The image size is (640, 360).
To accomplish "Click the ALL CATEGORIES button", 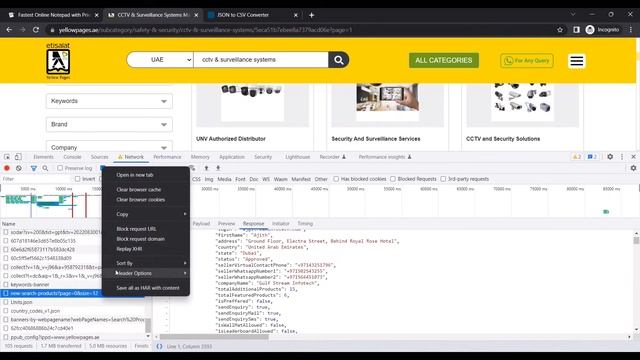I will tap(444, 60).
